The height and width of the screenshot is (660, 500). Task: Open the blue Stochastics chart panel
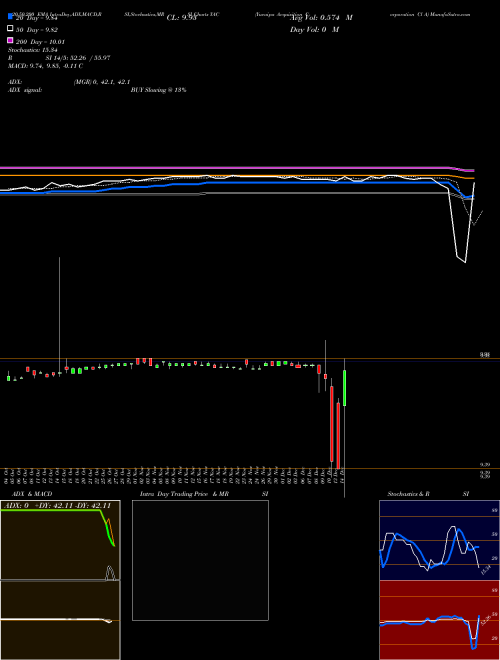pyautogui.click(x=439, y=540)
